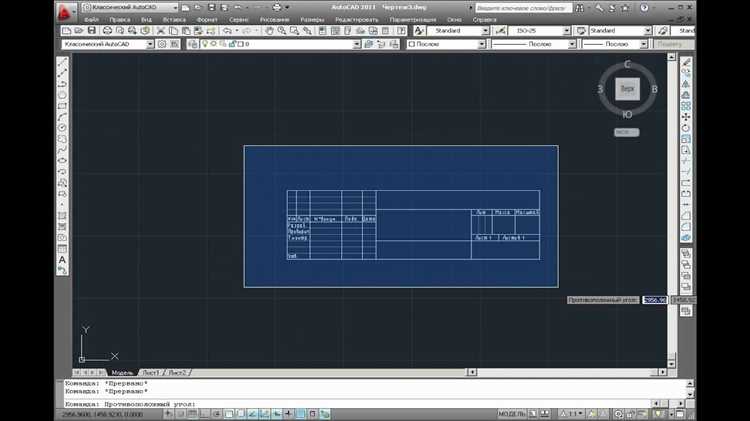Click the command line prompt area
The image size is (750, 421).
tap(359, 404)
